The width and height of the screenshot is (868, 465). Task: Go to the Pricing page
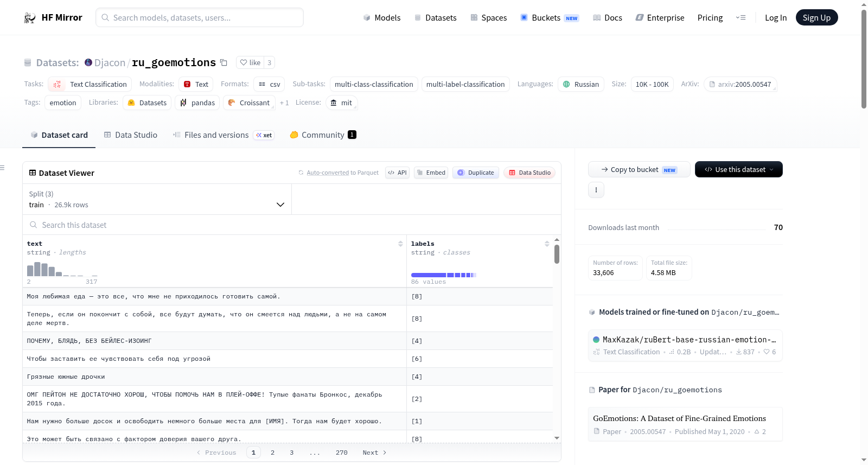point(710,18)
